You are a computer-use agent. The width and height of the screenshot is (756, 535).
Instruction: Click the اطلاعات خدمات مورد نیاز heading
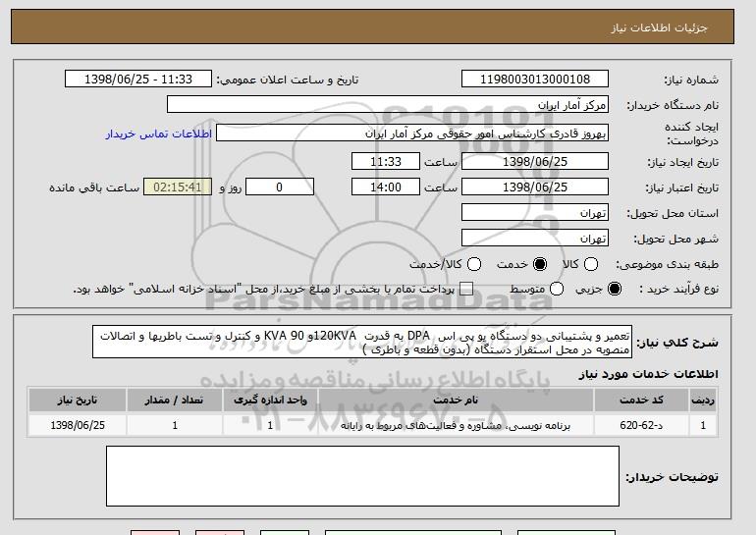(648, 374)
